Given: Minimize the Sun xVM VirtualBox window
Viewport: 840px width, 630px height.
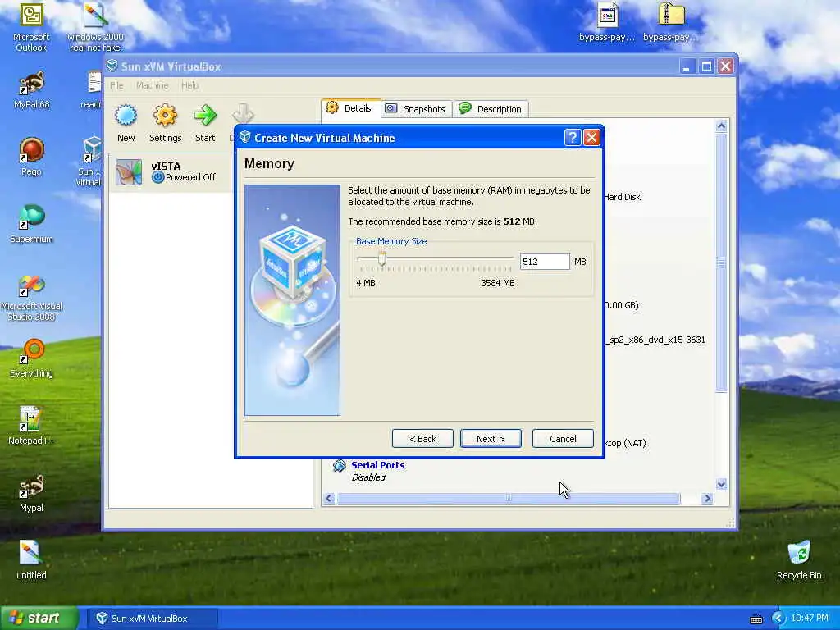Looking at the screenshot, I should 687,66.
